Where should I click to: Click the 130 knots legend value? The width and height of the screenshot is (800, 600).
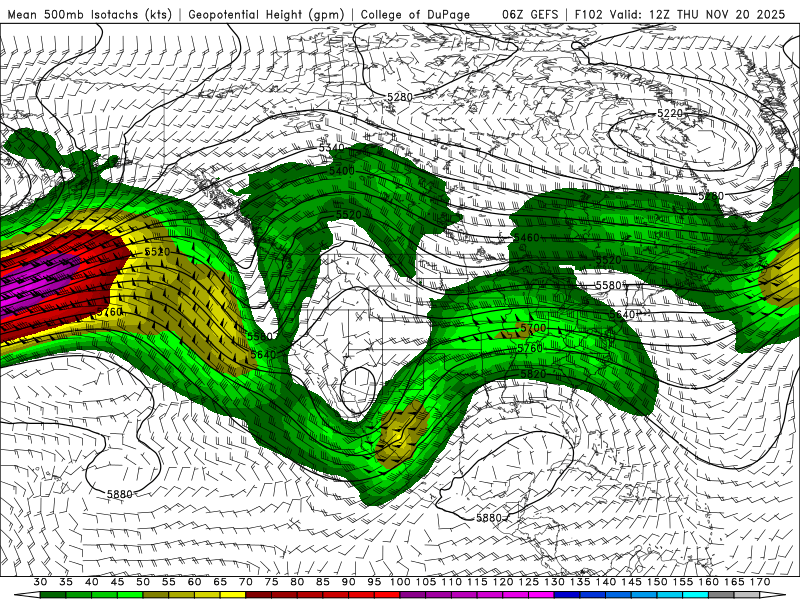tap(554, 582)
